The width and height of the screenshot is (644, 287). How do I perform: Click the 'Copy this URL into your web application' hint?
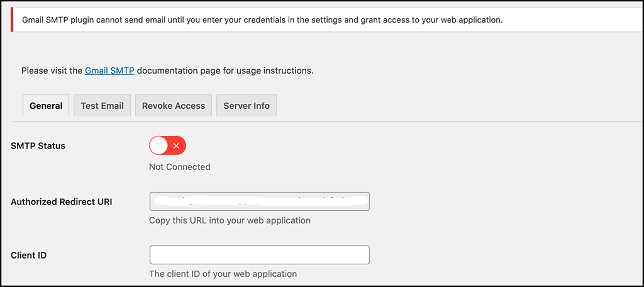tap(230, 220)
